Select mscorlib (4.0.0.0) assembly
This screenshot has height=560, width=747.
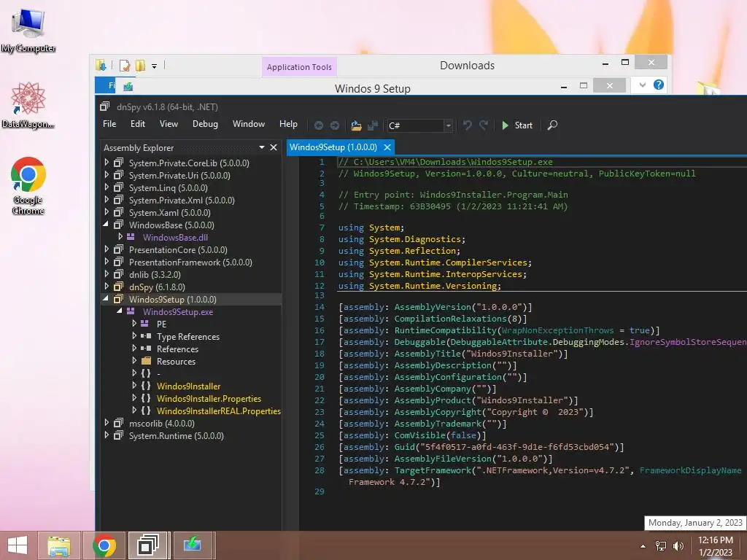coord(161,424)
